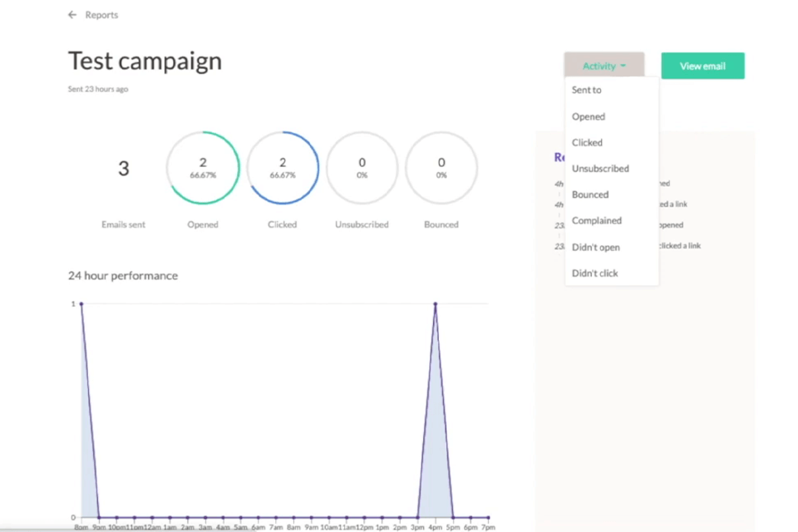Click the Unsubscribed 0% circle

(x=362, y=168)
